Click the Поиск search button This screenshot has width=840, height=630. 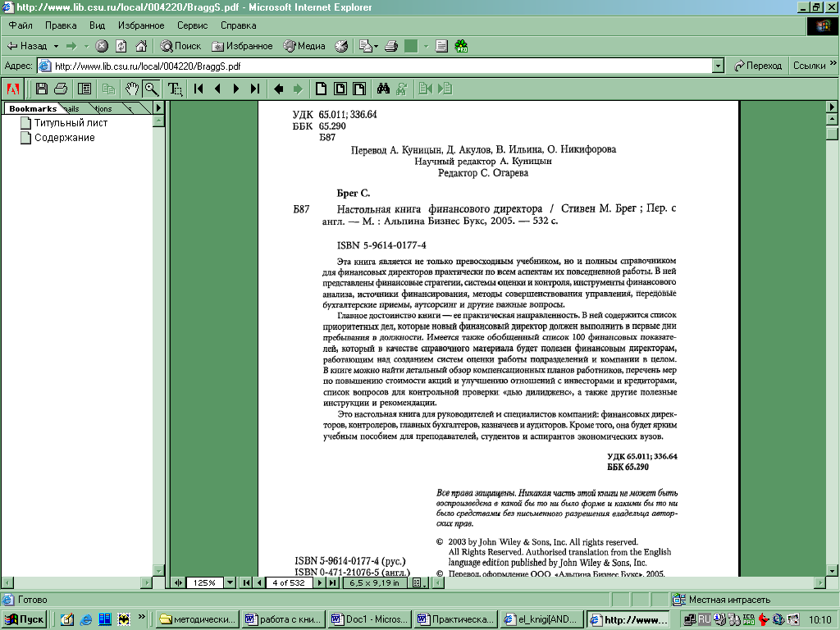pyautogui.click(x=180, y=46)
